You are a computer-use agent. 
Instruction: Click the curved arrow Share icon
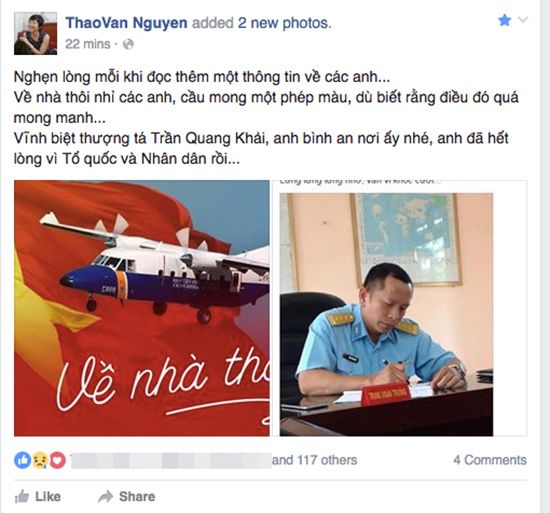105,497
